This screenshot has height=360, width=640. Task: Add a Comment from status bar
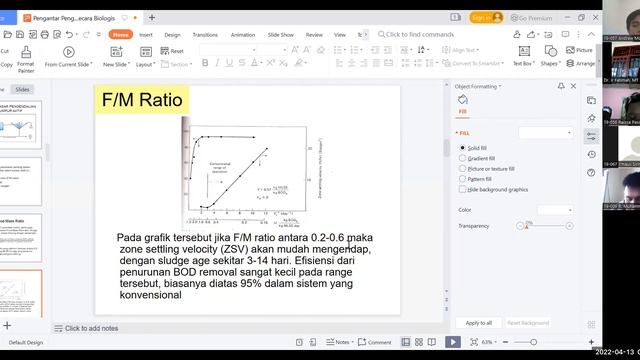pyautogui.click(x=374, y=342)
